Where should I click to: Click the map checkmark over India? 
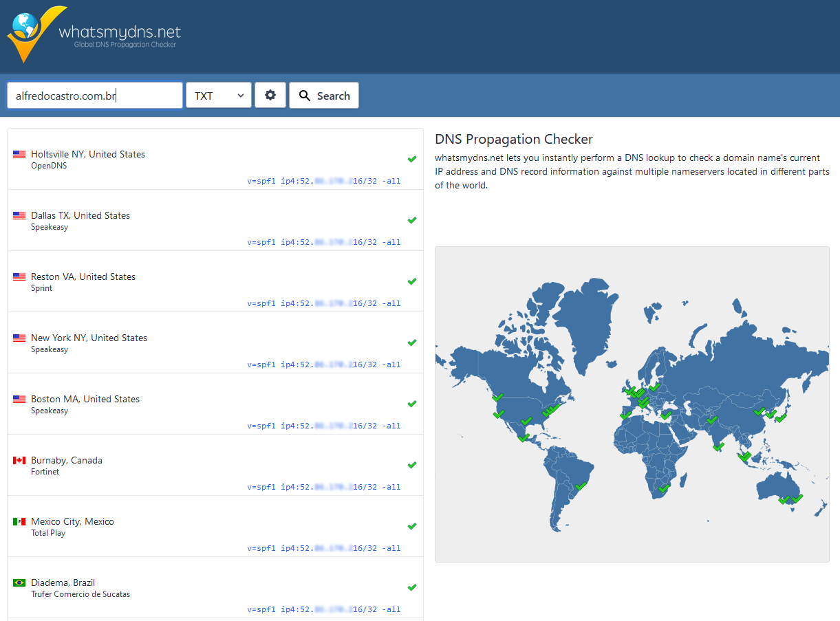pos(718,446)
